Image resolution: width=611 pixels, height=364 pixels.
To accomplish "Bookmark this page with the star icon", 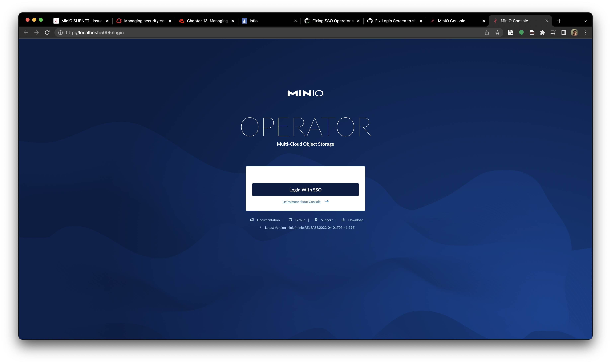I will point(497,33).
